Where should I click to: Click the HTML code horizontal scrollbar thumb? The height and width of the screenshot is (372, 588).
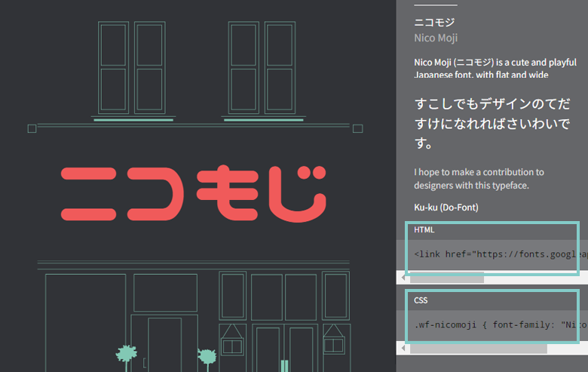pos(447,278)
